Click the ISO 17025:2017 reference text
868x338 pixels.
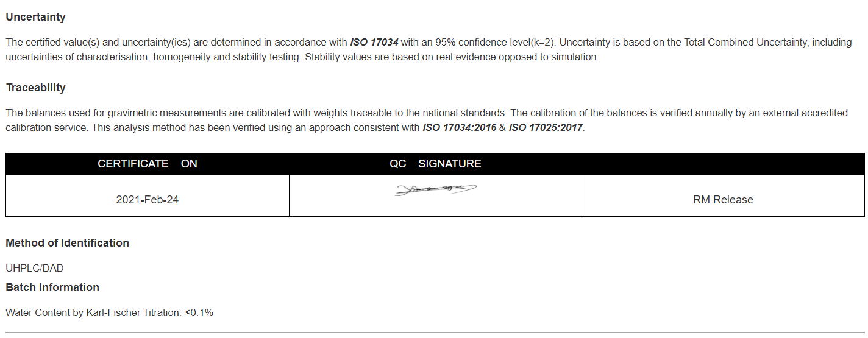(546, 128)
